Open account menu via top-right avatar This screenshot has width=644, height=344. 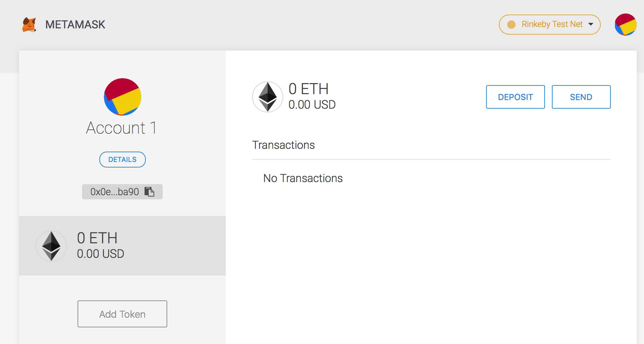625,25
